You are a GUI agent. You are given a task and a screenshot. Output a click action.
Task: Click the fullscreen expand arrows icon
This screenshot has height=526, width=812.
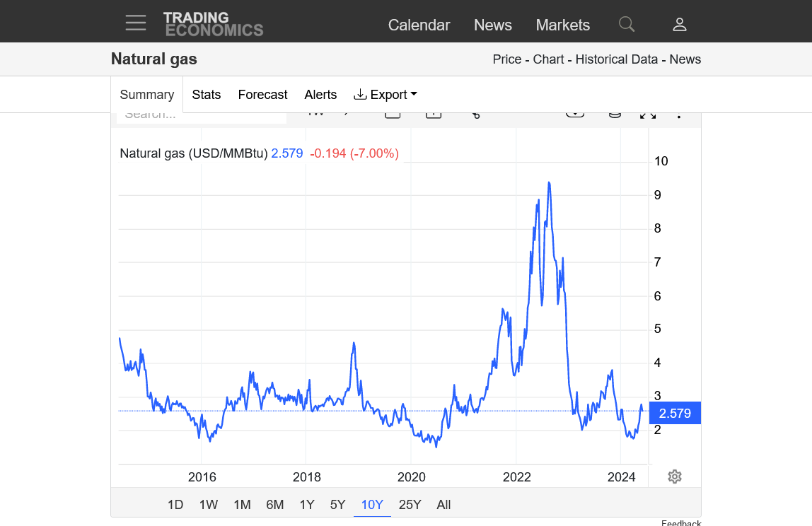[648, 115]
